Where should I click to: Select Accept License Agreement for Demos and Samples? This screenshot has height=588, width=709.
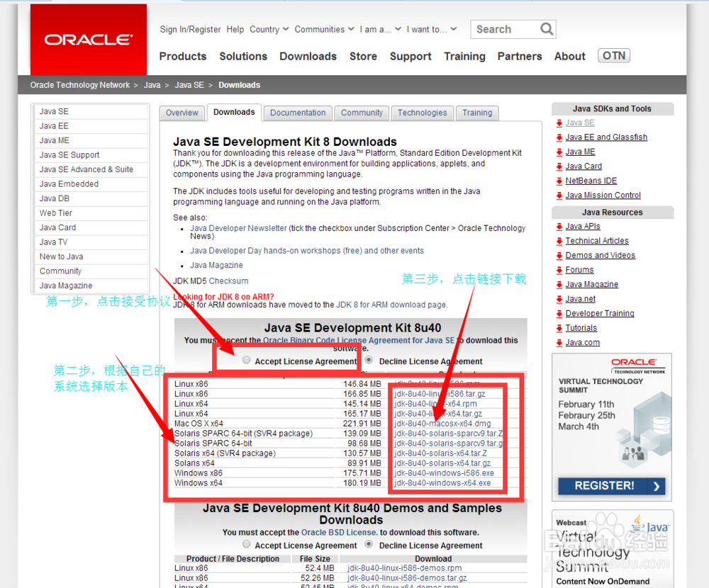point(247,543)
